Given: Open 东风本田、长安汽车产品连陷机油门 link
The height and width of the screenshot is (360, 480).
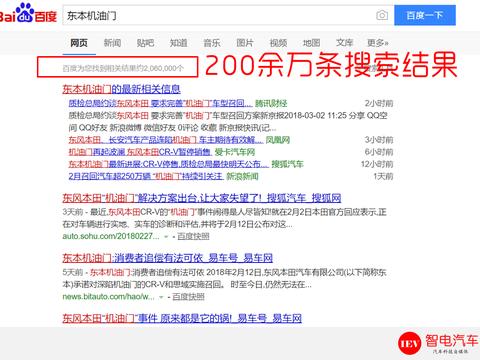Looking at the screenshot, I should coord(166,140).
